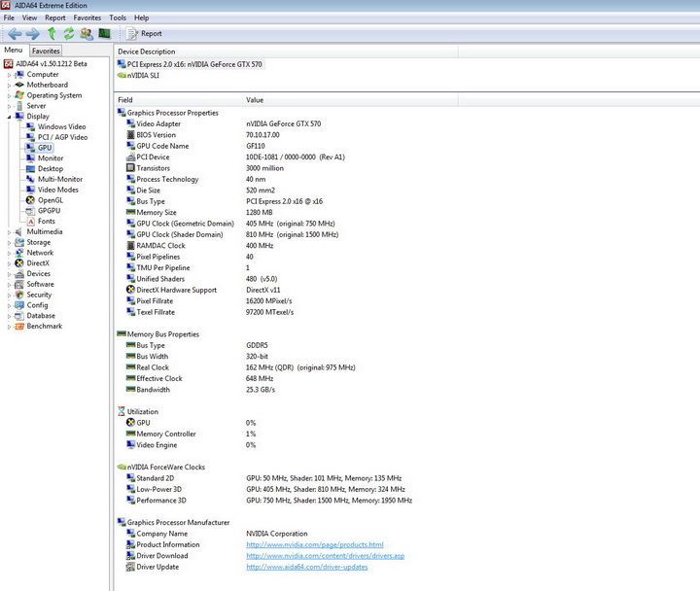Click the Software category icon
The height and width of the screenshot is (591, 700).
[19, 285]
